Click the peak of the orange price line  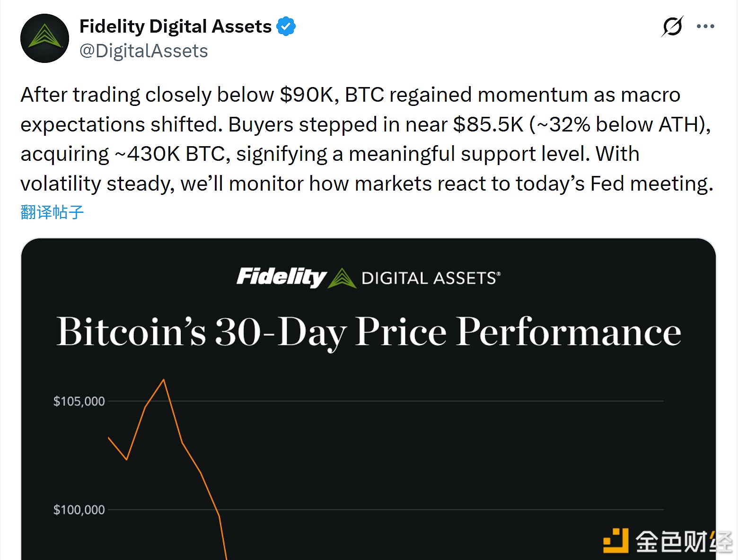pos(164,380)
